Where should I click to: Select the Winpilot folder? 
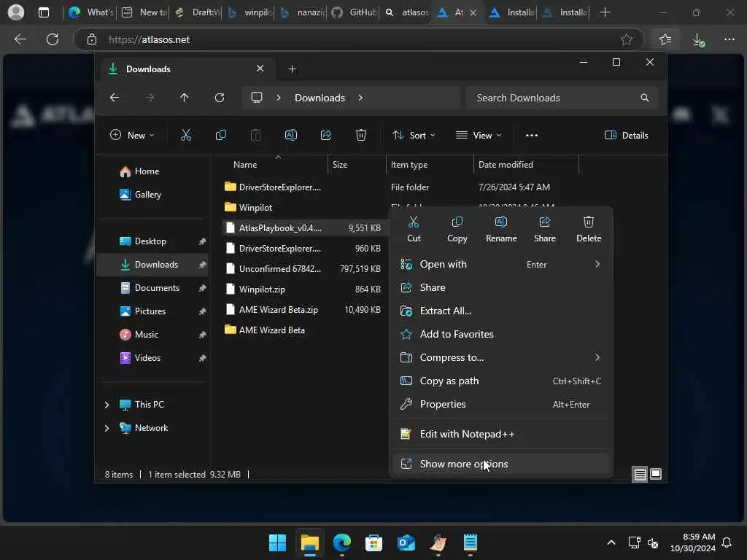click(x=256, y=208)
